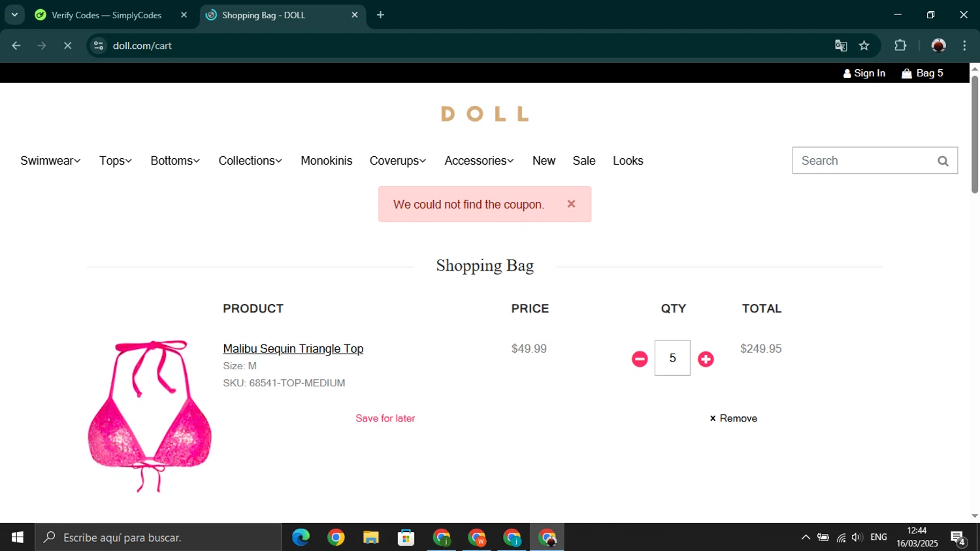
Task: Open the notification center icon
Action: tap(958, 538)
